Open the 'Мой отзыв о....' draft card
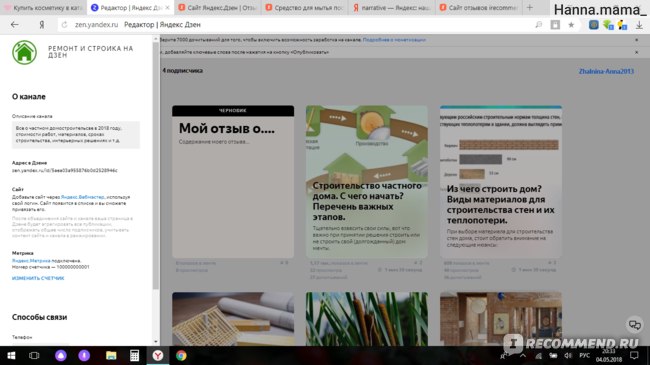The image size is (650, 365). (x=233, y=182)
